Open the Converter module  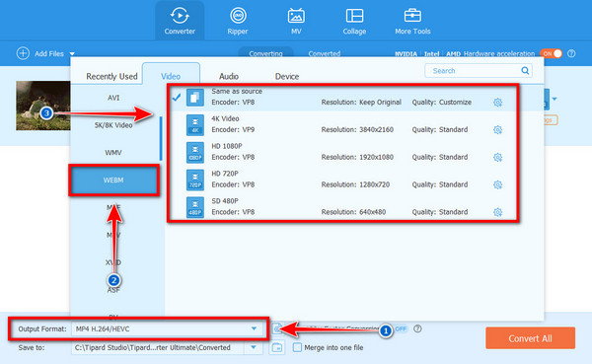click(x=180, y=21)
